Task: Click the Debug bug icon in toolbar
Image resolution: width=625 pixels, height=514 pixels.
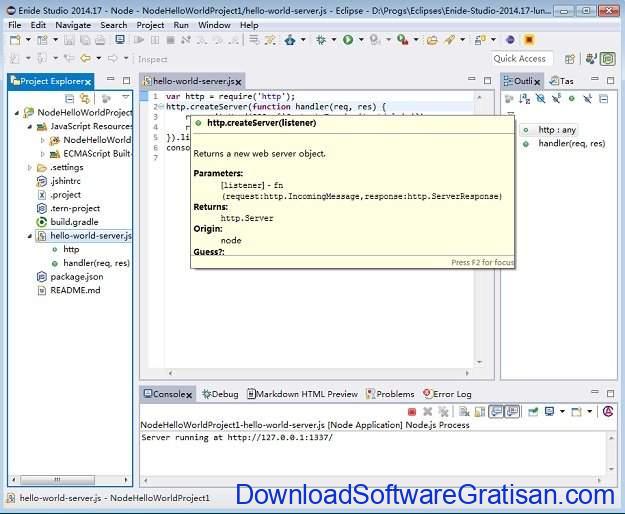Action: tap(321, 40)
